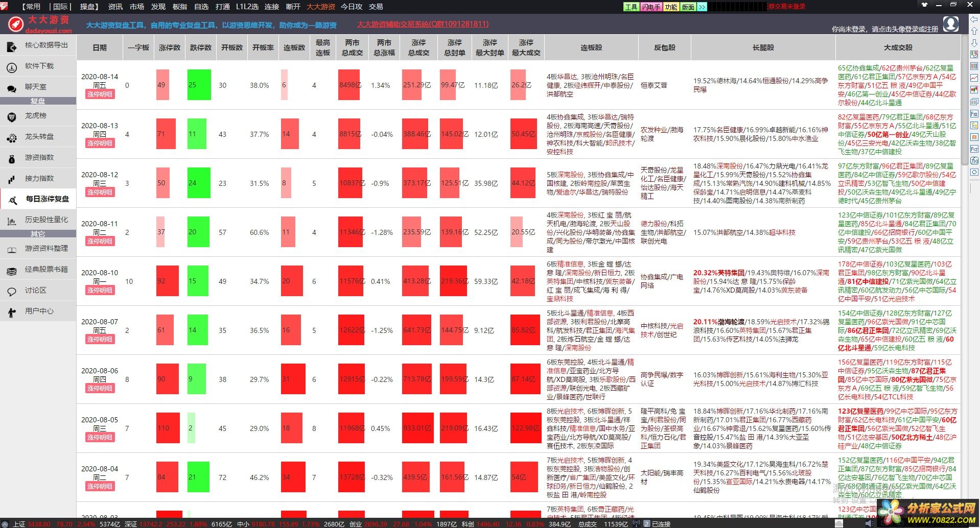Click the down arrow icon in right toolbar
The height and width of the screenshot is (528, 980).
click(x=974, y=43)
